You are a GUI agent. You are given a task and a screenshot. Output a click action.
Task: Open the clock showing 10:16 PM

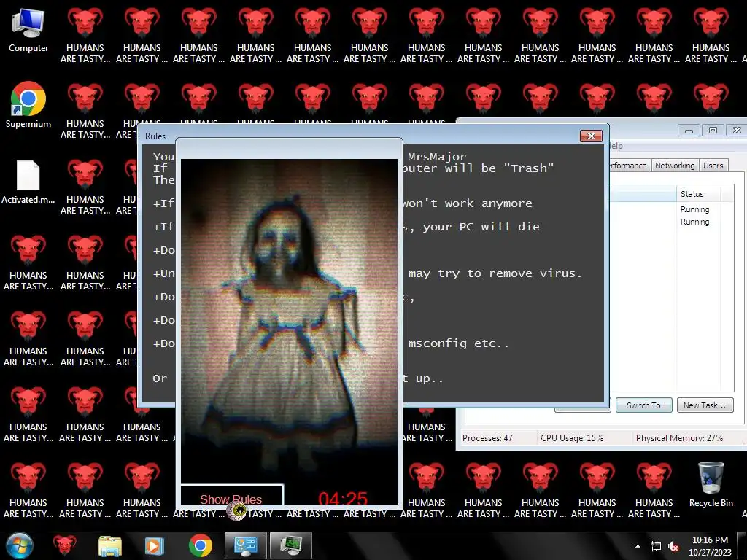tap(710, 545)
